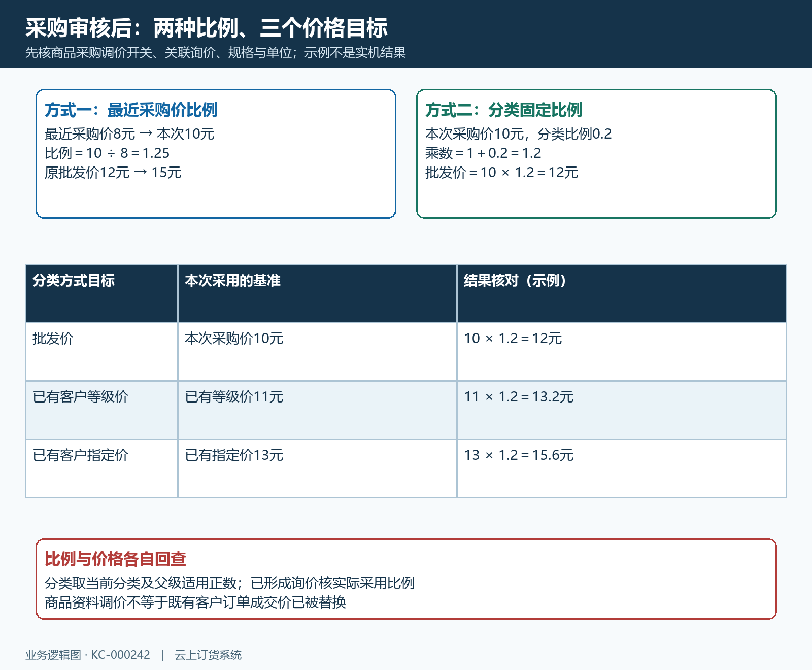
Task: Select the line 原批发价12元 → 15元
Action: 113,173
